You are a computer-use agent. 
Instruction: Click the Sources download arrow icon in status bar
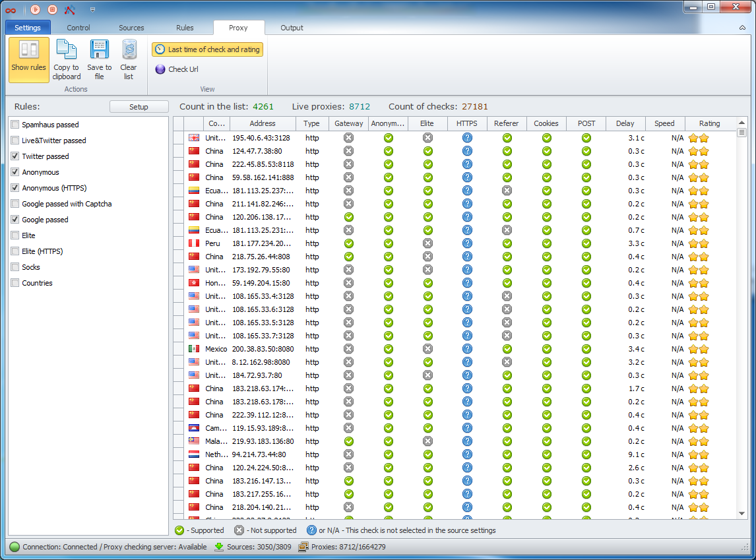219,547
